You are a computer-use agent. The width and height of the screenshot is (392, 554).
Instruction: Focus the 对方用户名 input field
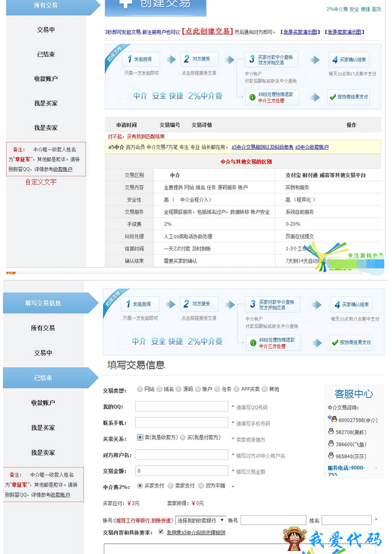pos(182,454)
